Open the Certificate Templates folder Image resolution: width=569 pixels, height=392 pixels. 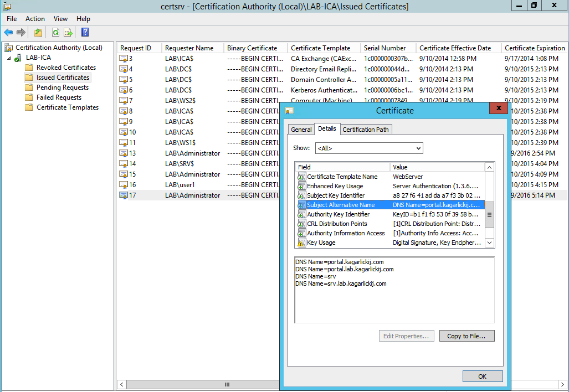click(x=67, y=107)
